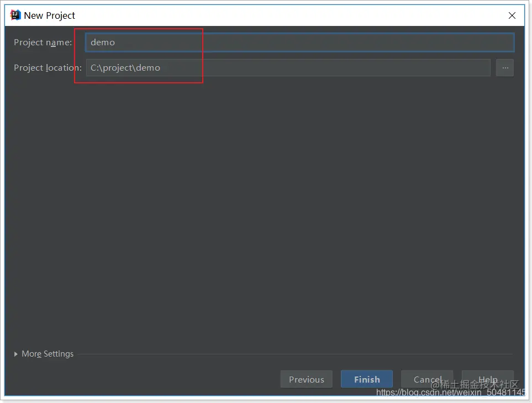
Task: Open Help for New Project
Action: [488, 379]
